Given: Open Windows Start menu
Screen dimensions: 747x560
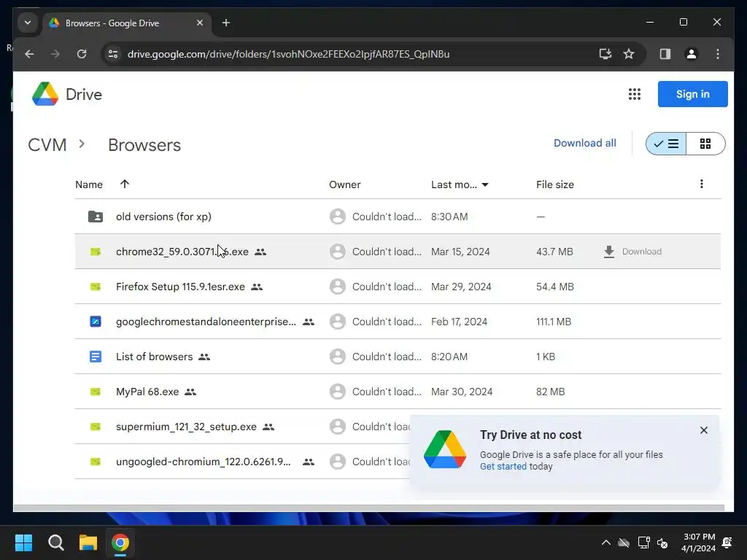Looking at the screenshot, I should coord(23,542).
